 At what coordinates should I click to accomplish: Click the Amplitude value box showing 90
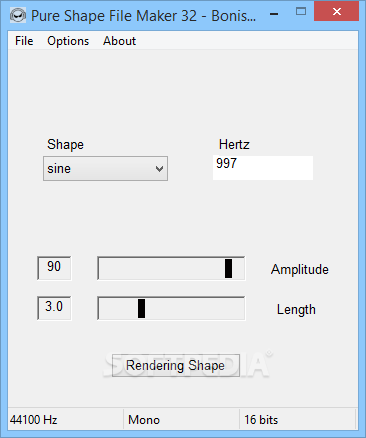pos(54,268)
